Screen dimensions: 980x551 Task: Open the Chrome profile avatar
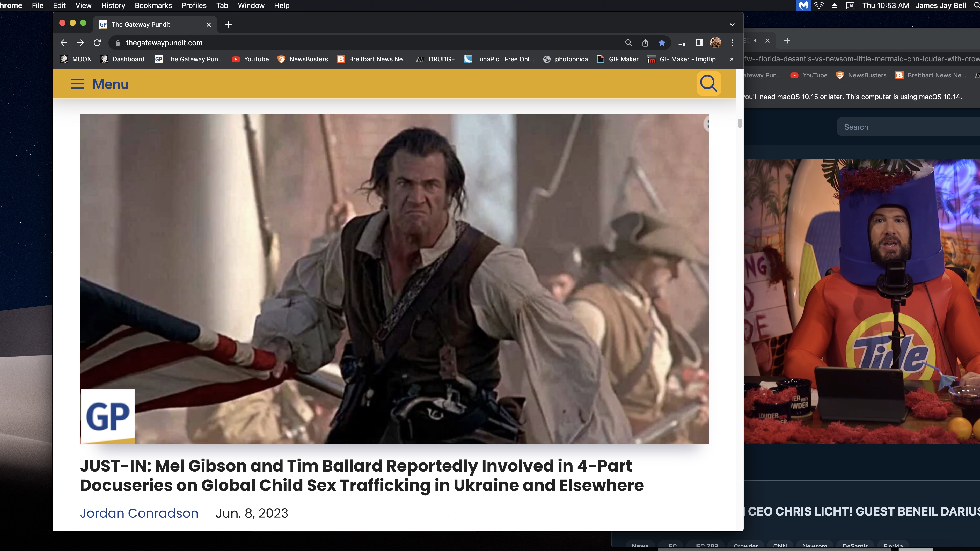point(716,43)
